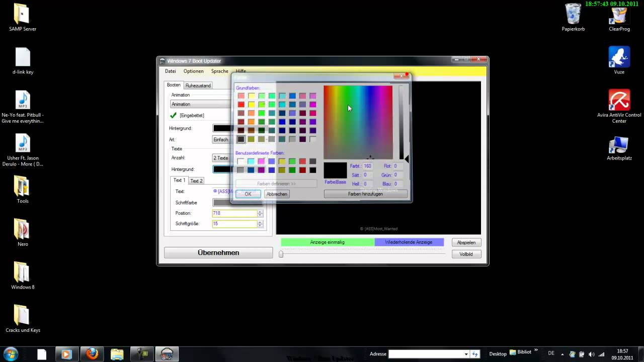Click the Rot value field

click(398, 166)
